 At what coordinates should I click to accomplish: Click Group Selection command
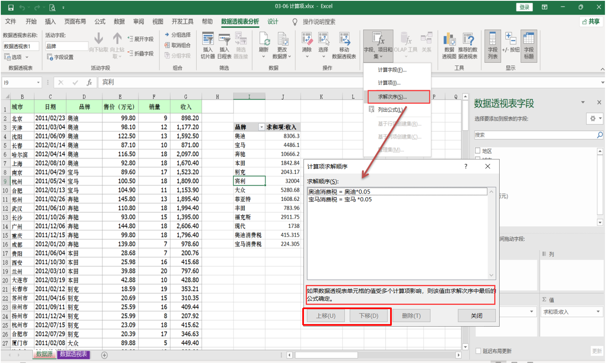[x=177, y=35]
